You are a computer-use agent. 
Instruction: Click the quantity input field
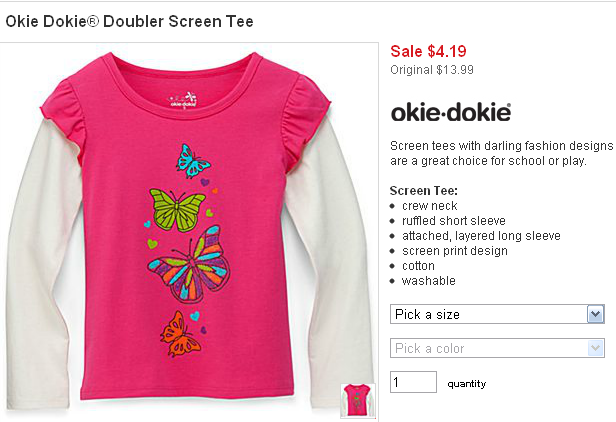(413, 382)
